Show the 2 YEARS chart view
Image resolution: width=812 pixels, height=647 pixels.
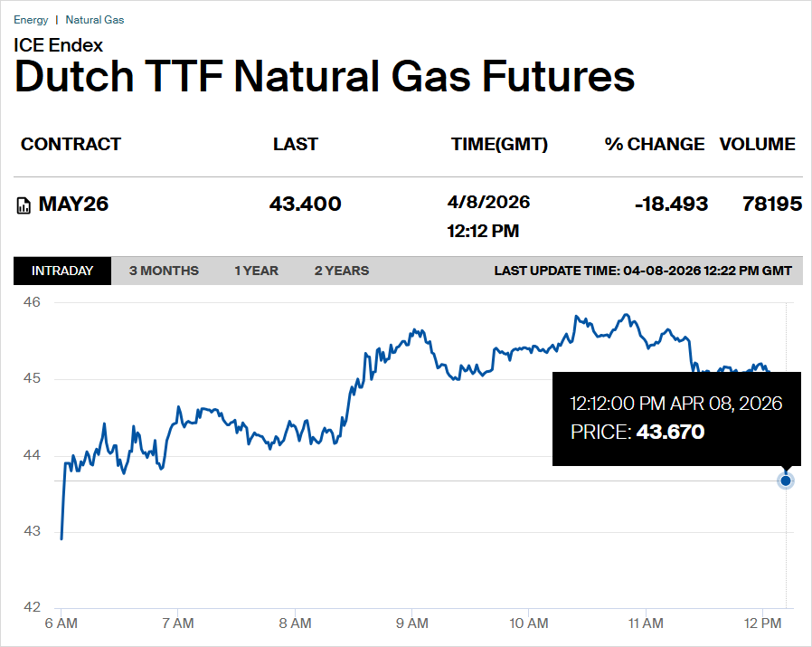(x=342, y=271)
